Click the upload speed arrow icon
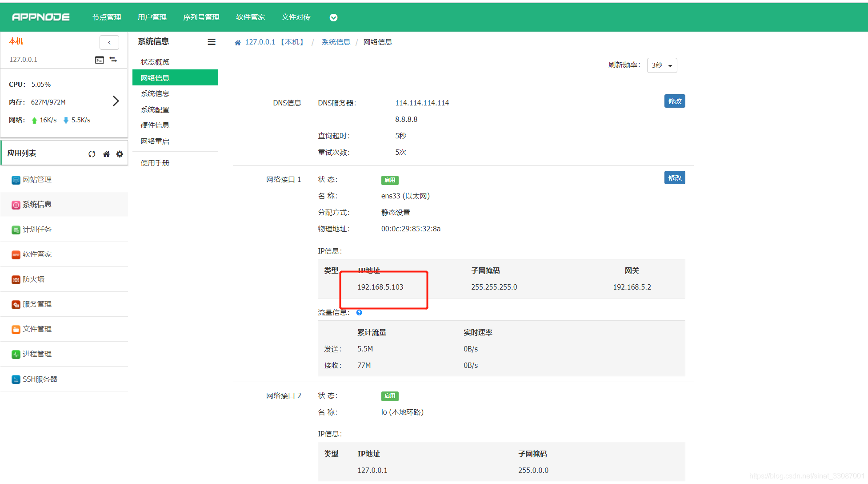Image resolution: width=868 pixels, height=484 pixels. [34, 120]
